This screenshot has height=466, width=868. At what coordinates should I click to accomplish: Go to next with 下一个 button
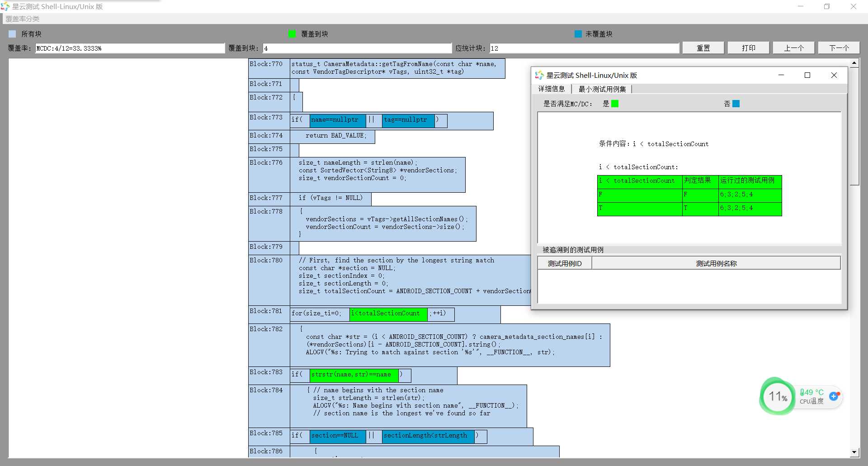pyautogui.click(x=839, y=48)
